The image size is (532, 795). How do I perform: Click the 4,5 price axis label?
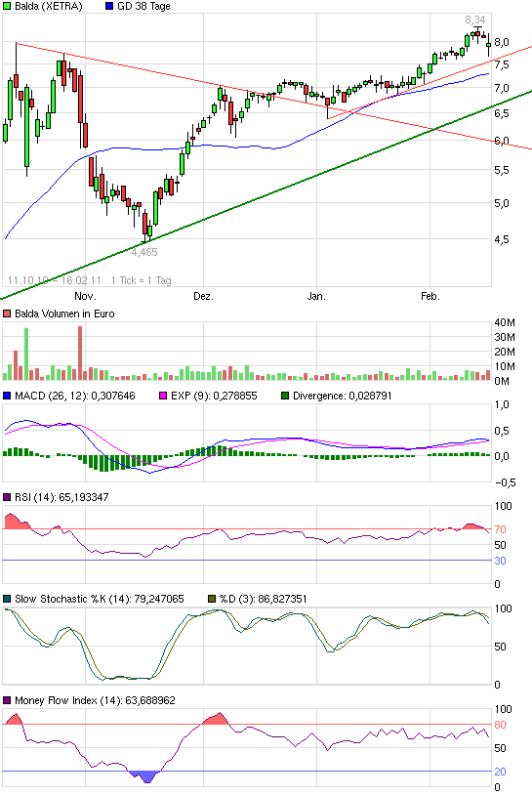coord(502,239)
